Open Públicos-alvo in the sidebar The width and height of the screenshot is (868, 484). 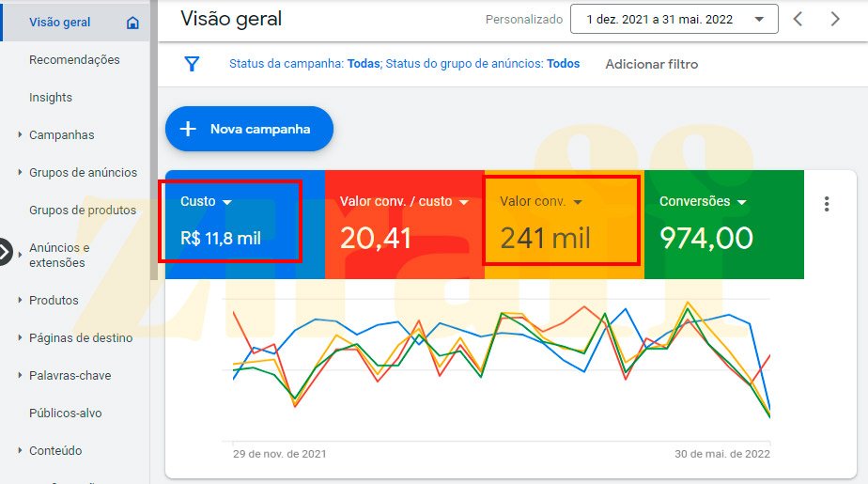(66, 414)
